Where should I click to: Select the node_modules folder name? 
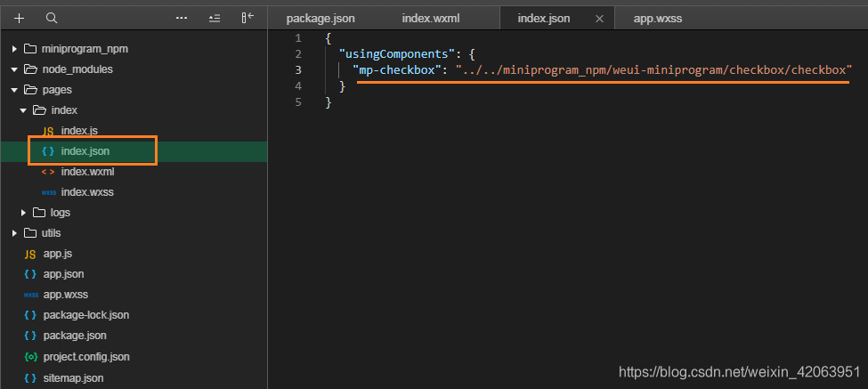[77, 69]
